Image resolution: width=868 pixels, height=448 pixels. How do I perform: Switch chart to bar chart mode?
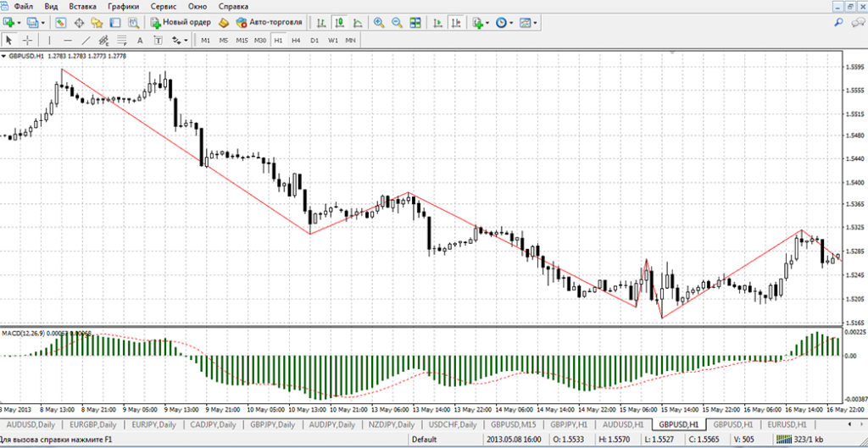coord(321,23)
